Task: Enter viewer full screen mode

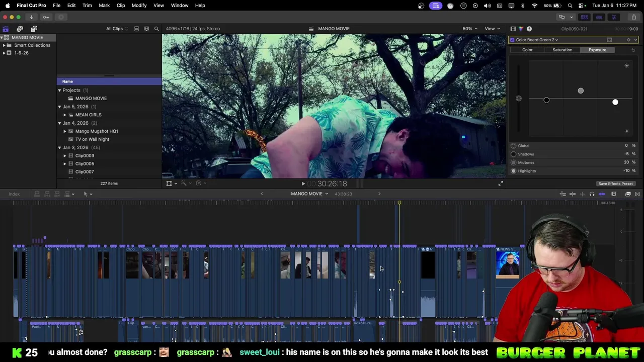Action: (500, 184)
